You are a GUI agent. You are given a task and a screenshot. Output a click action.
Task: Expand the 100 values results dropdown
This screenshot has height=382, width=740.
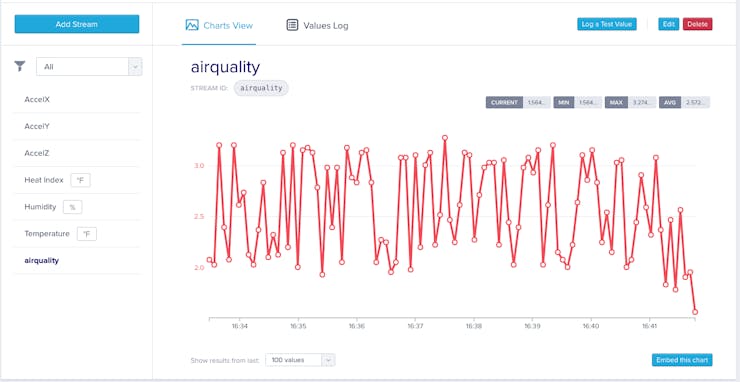(300, 360)
